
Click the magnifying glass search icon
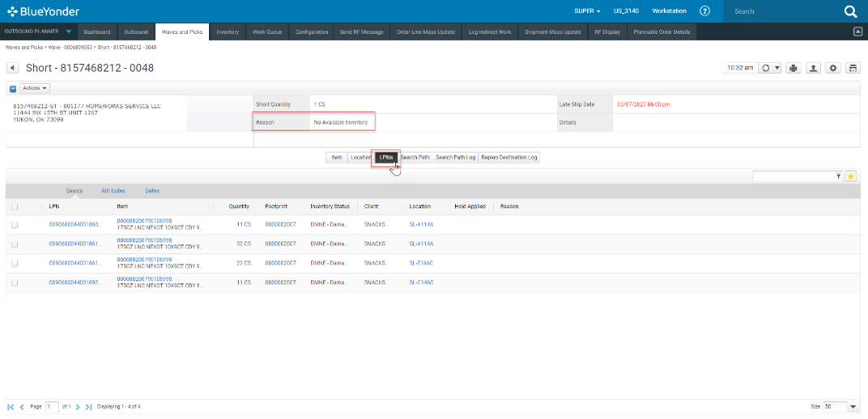[x=850, y=11]
